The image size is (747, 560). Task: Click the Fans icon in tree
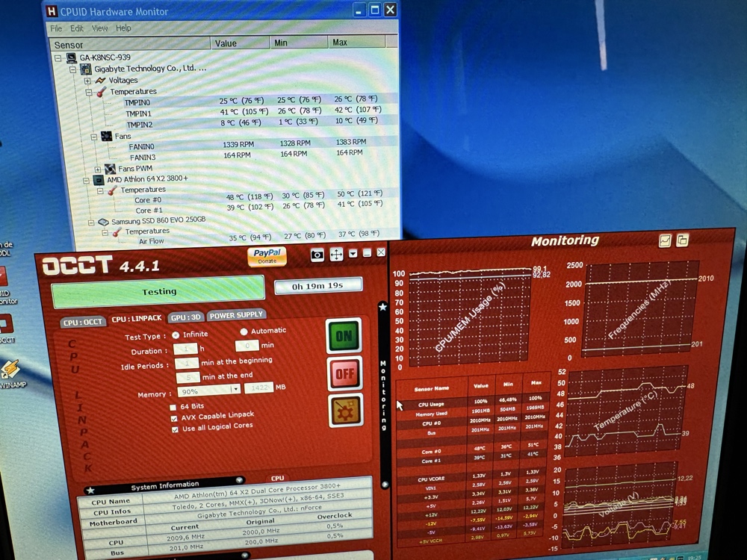(x=107, y=136)
